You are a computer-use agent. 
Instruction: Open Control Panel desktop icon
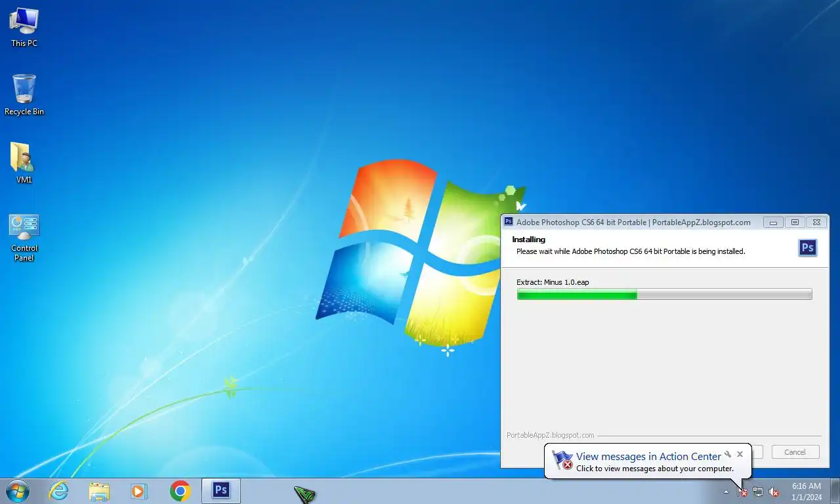(24, 238)
